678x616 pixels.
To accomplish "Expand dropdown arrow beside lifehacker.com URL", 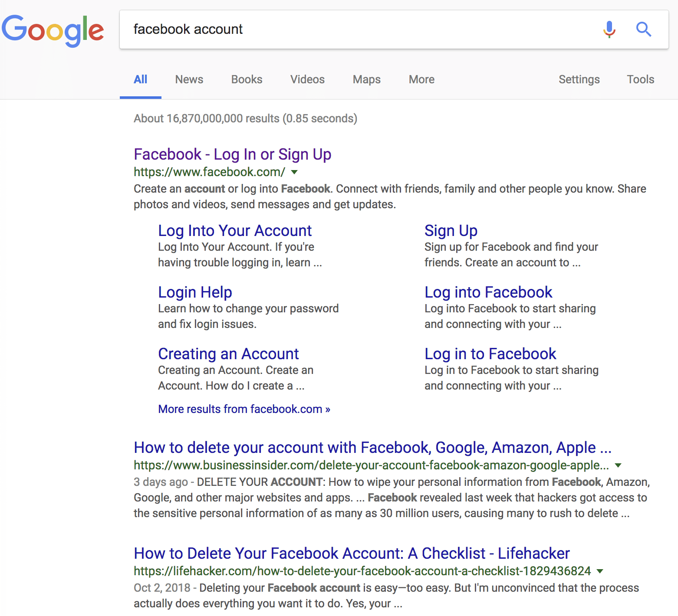I will [600, 571].
